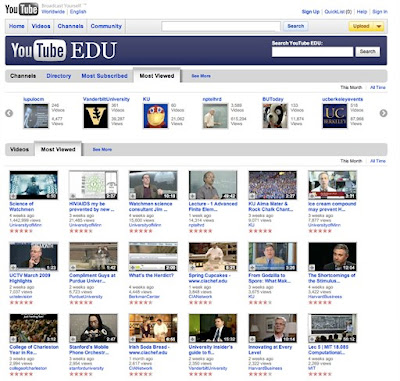Open What's the Herdict? video title
The height and width of the screenshot is (381, 400).
pyautogui.click(x=151, y=276)
